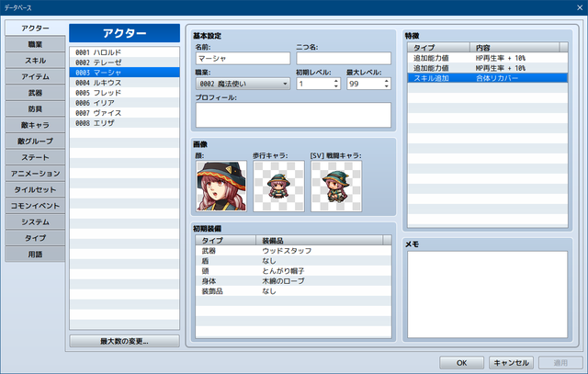The width and height of the screenshot is (588, 374).
Task: Open the アイテム tab
Action: pos(35,76)
